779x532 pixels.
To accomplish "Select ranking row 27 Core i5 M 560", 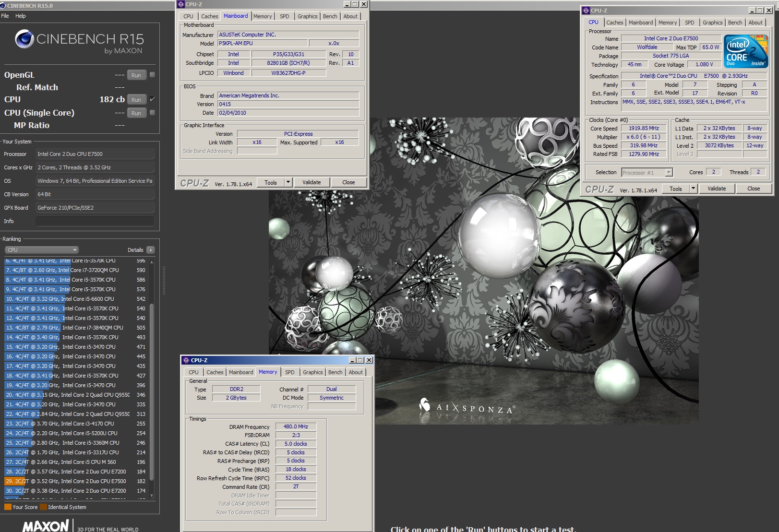I will [76, 462].
